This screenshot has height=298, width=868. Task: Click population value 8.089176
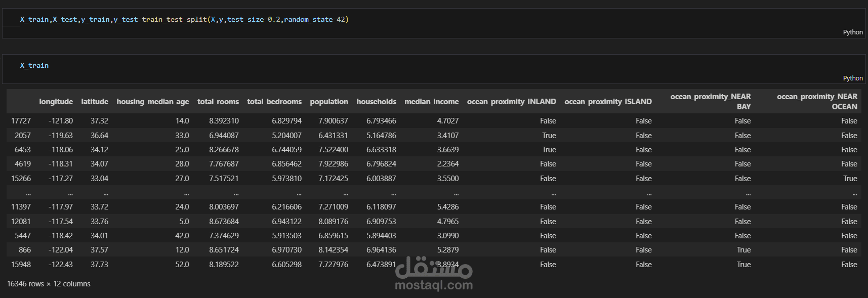[333, 222]
